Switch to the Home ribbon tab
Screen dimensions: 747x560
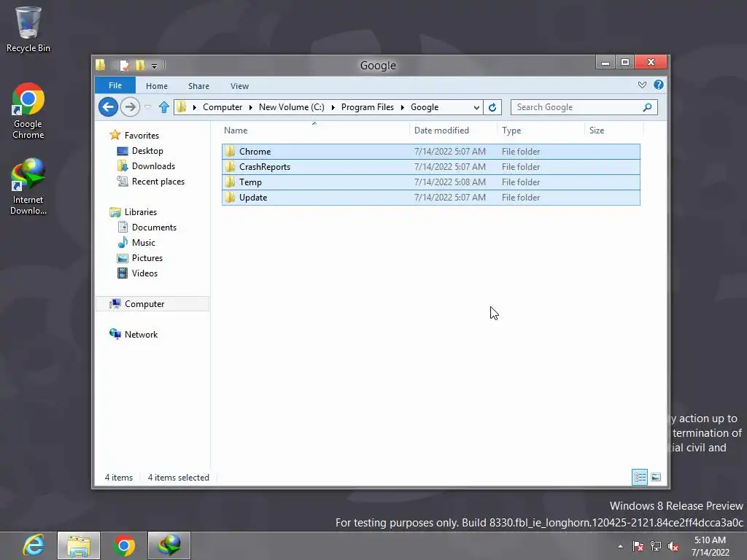pyautogui.click(x=157, y=86)
